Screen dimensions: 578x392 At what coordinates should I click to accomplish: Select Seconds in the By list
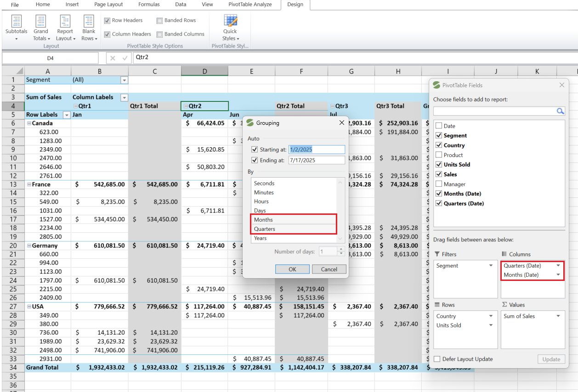coord(294,183)
